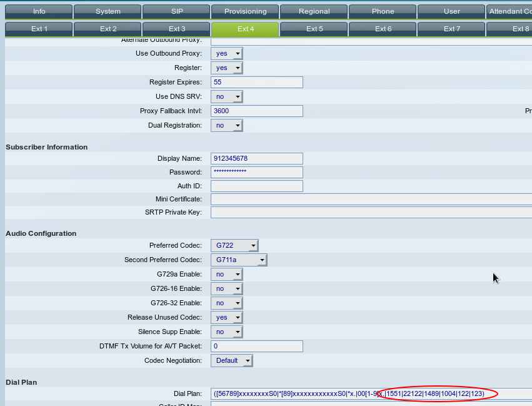Switch to the System tab
The height and width of the screenshot is (406, 532).
(x=108, y=11)
